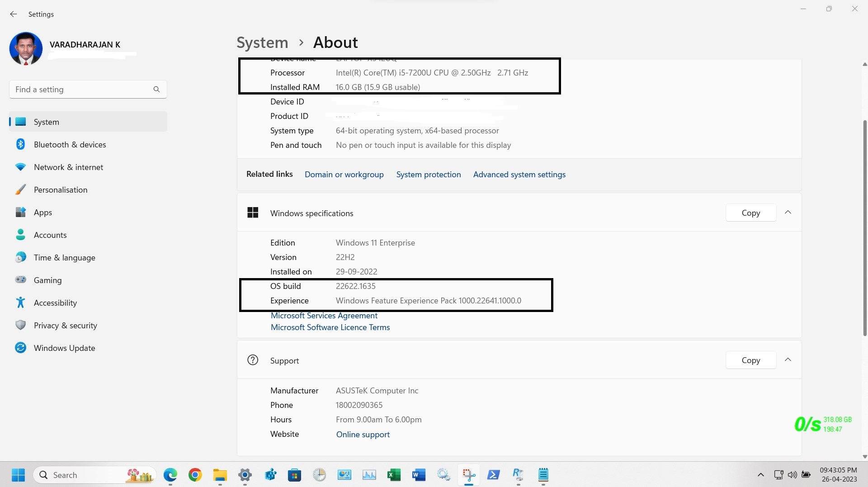The image size is (868, 487).
Task: Go back using the Settings back arrow
Action: (14, 14)
